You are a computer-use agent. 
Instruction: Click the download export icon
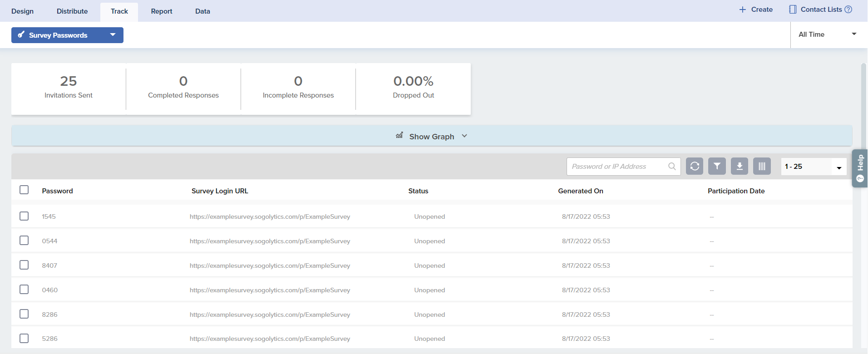[x=740, y=166]
